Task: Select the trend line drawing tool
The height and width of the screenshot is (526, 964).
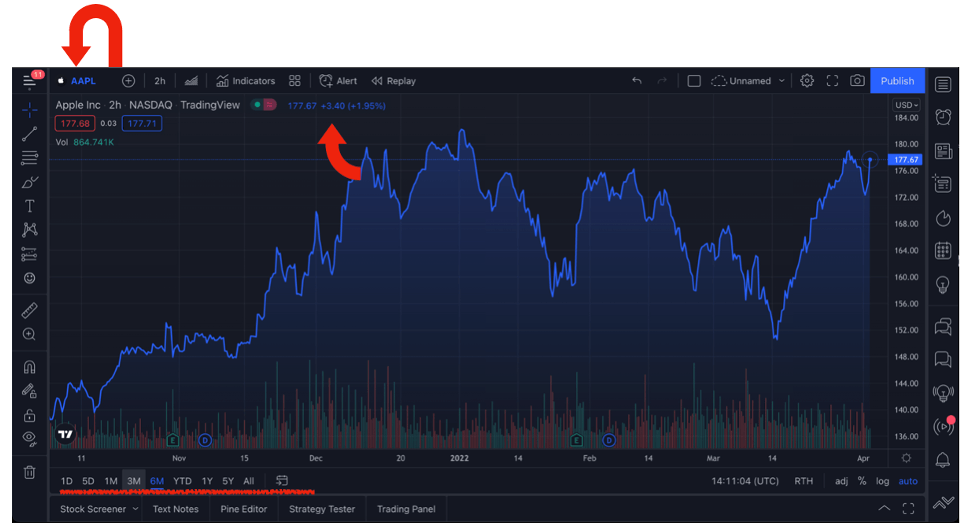Action: [x=30, y=134]
